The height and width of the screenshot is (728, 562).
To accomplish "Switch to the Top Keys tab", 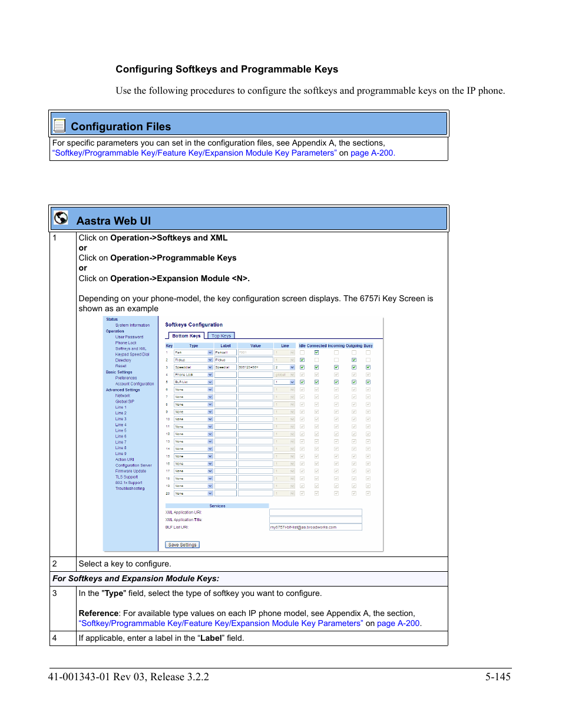I will (x=221, y=336).
